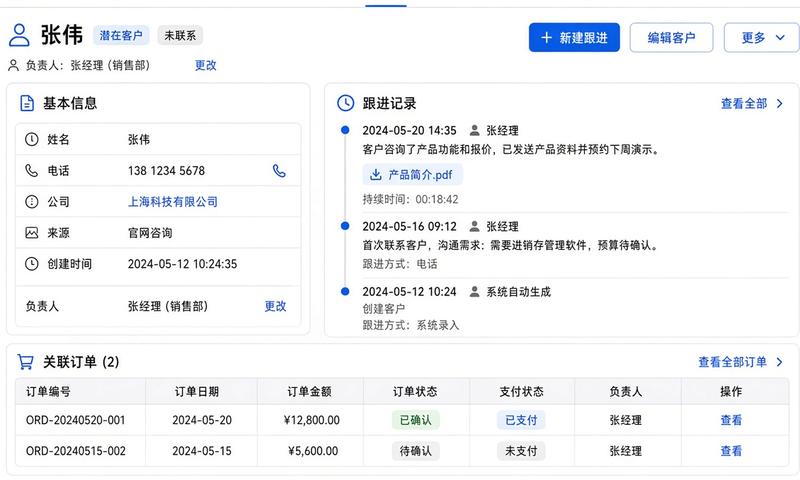Open 查看全部订单 link
Image resolution: width=800 pixels, height=480 pixels.
[732, 362]
